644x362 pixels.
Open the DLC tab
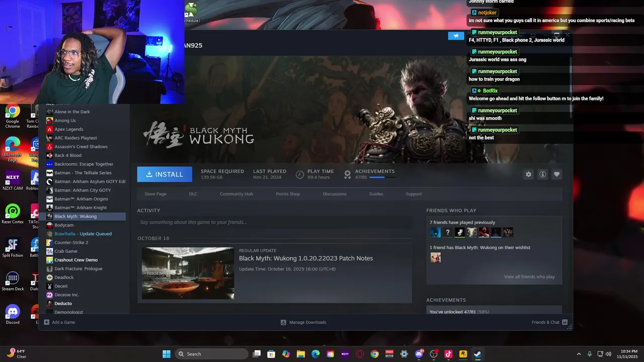pos(193,194)
